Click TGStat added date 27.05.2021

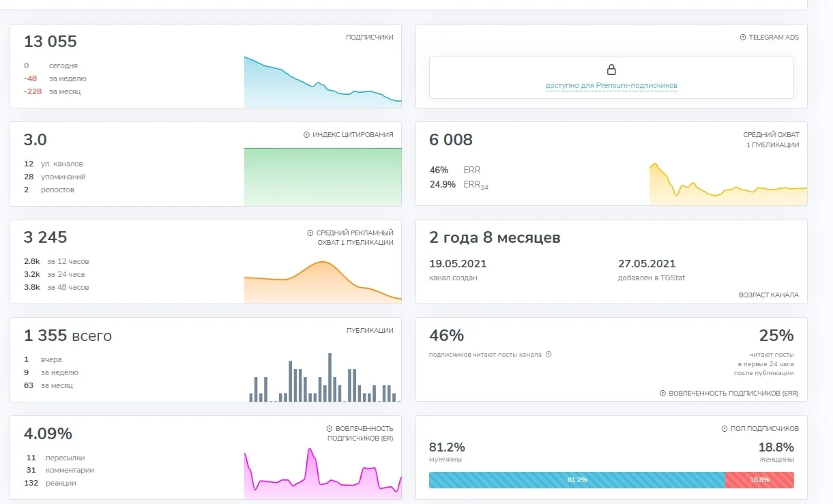coord(647,264)
